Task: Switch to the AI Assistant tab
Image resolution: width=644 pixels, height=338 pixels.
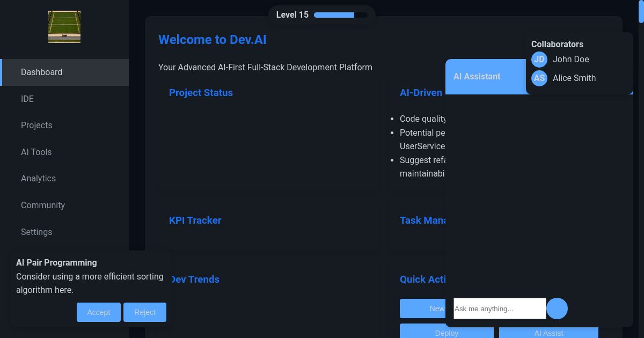Action: (477, 77)
